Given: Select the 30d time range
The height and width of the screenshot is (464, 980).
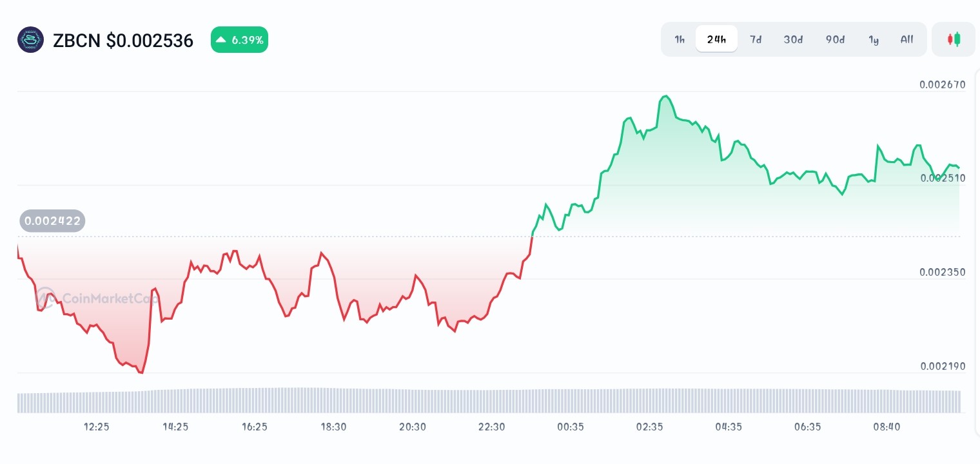Looking at the screenshot, I should 793,39.
